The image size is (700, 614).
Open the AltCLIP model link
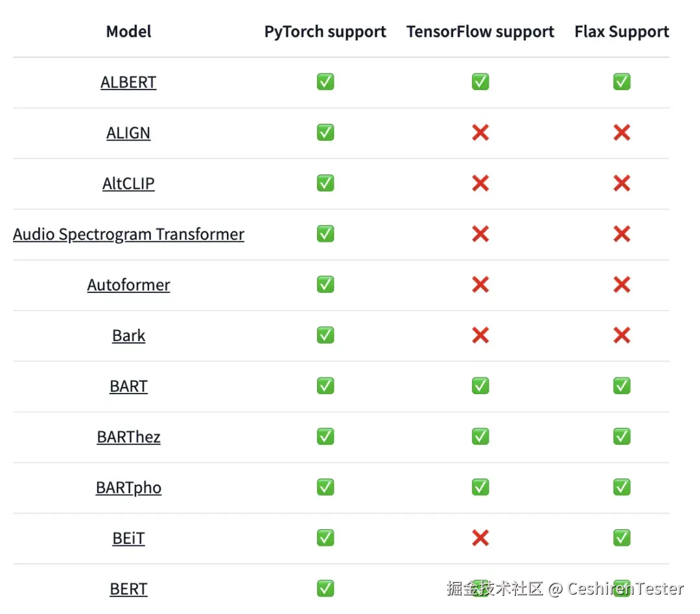point(128,183)
